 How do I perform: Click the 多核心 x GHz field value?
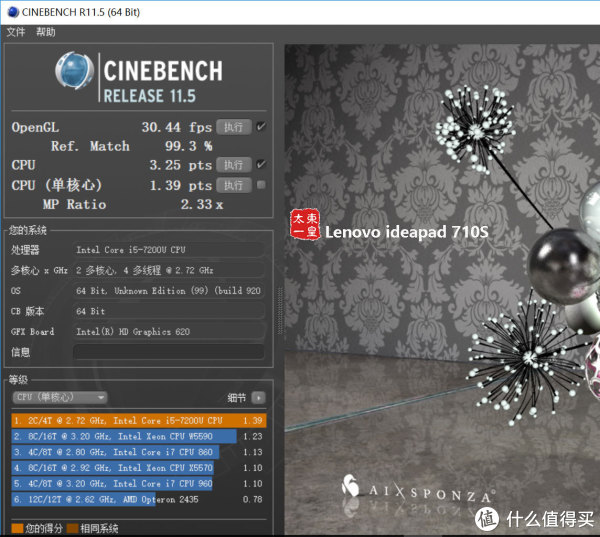point(169,270)
